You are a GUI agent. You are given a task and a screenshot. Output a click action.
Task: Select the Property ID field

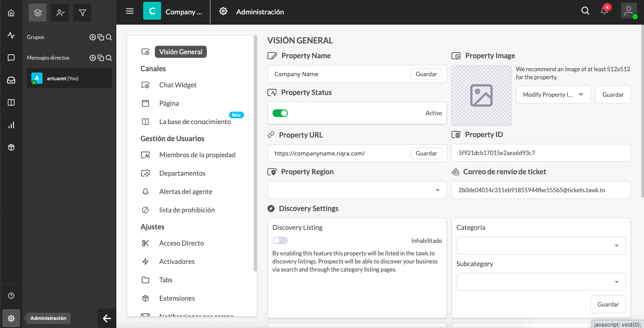pyautogui.click(x=541, y=153)
